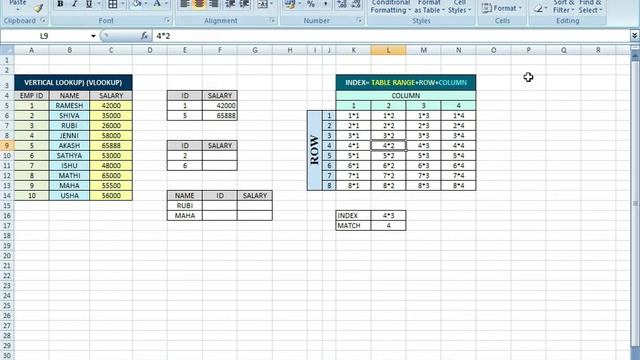The image size is (640, 360).
Task: Apply Percent Style
Action: coord(311,4)
